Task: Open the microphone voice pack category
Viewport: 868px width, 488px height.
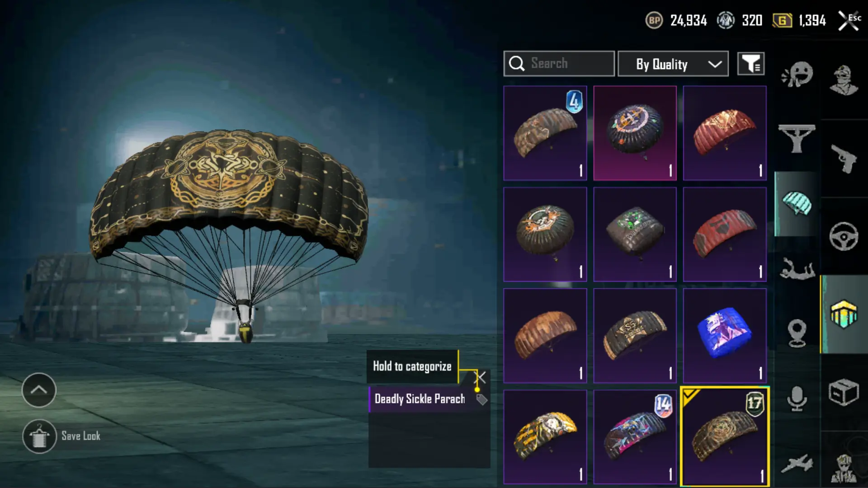Action: click(x=797, y=399)
